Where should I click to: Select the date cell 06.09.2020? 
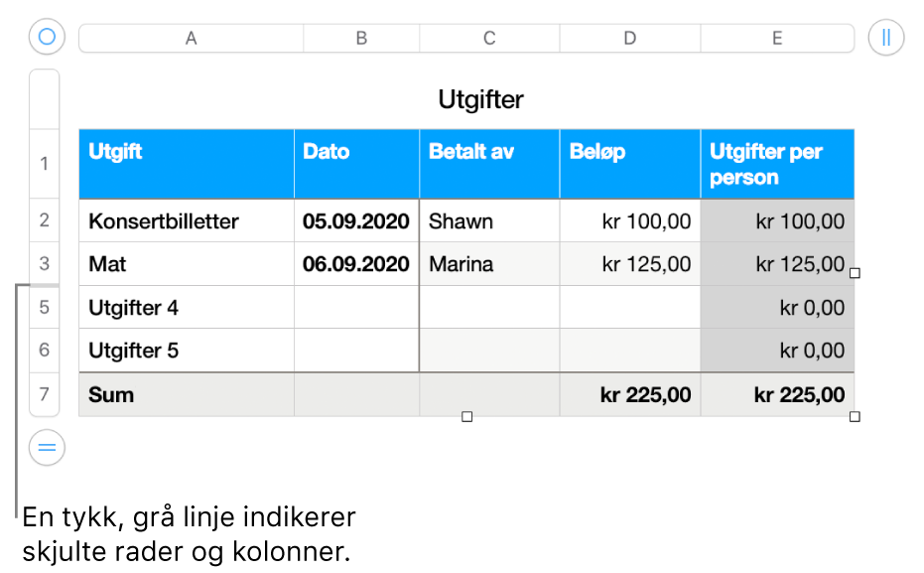(356, 264)
